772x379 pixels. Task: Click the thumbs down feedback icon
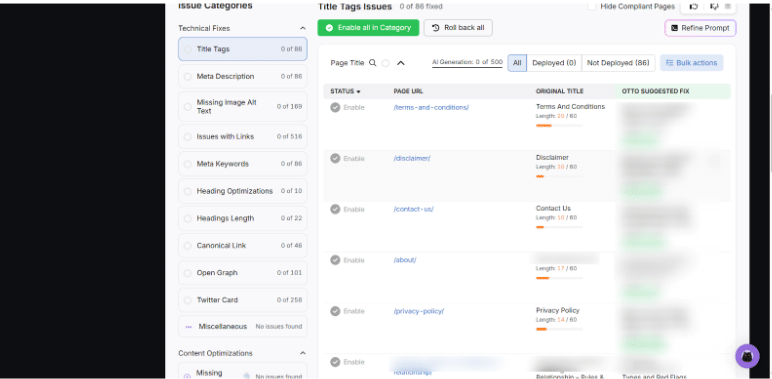[x=714, y=6]
